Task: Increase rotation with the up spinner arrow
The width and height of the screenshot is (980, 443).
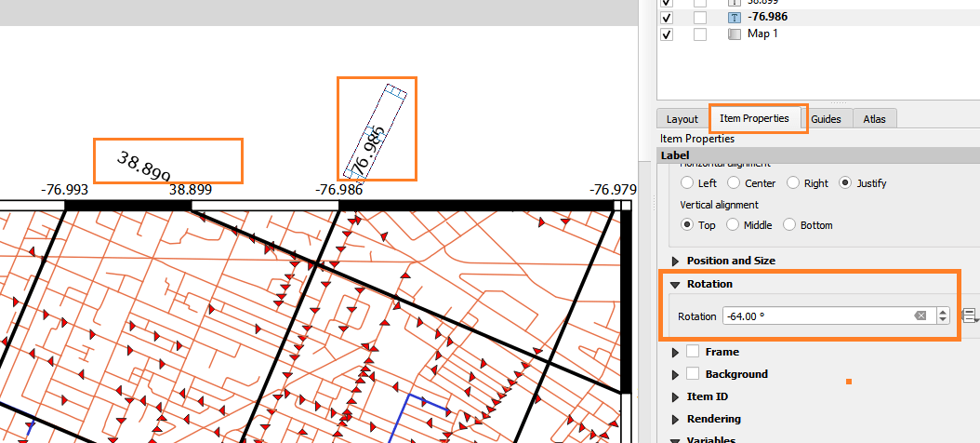Action: (943, 312)
